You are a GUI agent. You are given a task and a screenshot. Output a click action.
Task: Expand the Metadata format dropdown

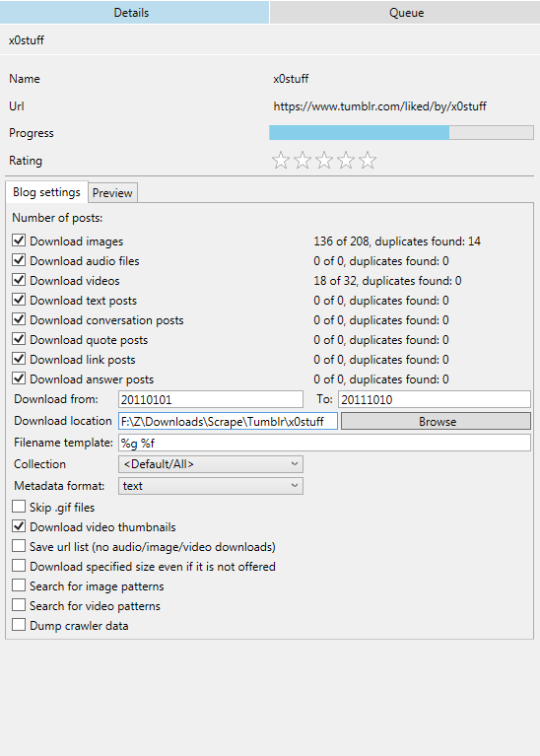(x=211, y=486)
